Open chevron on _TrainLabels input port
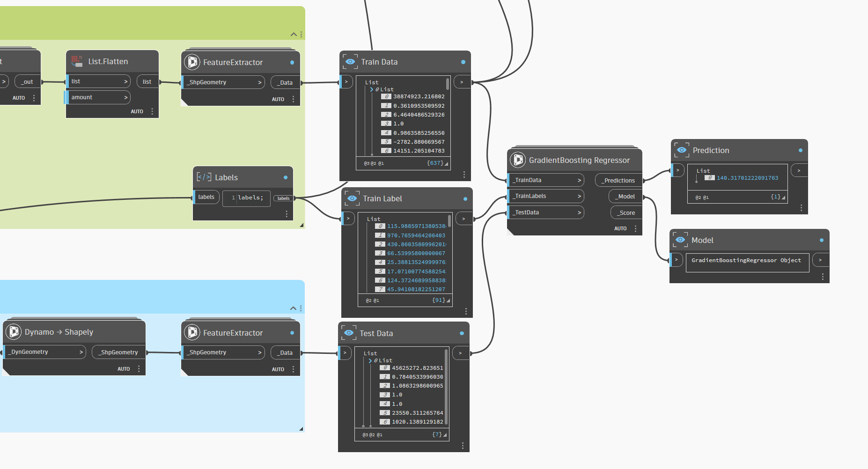Image resolution: width=868 pixels, height=469 pixels. (579, 196)
